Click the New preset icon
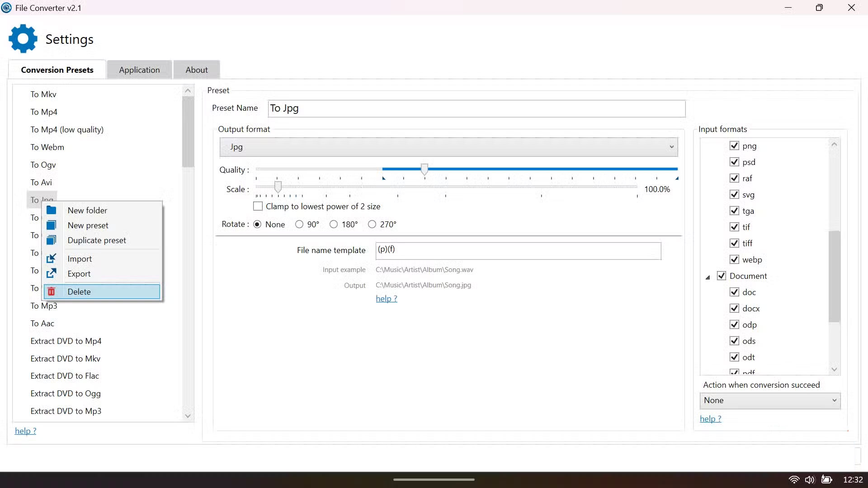868x488 pixels. click(x=52, y=225)
